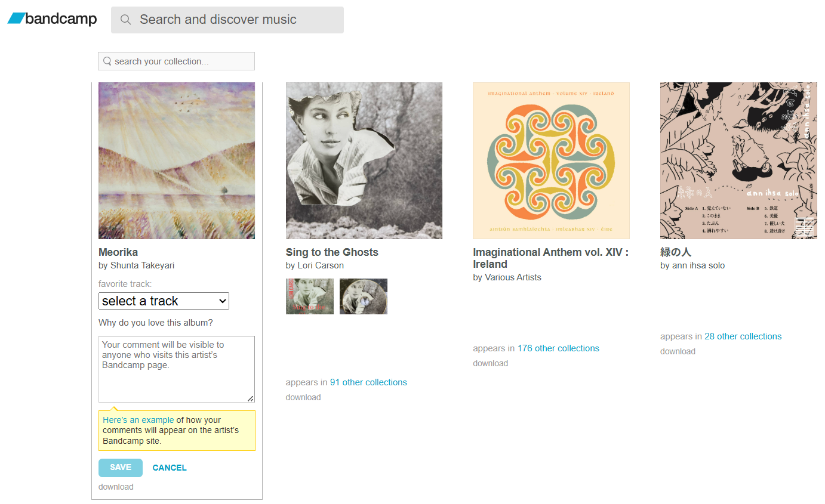Click the Bandcamp logo

coord(52,19)
